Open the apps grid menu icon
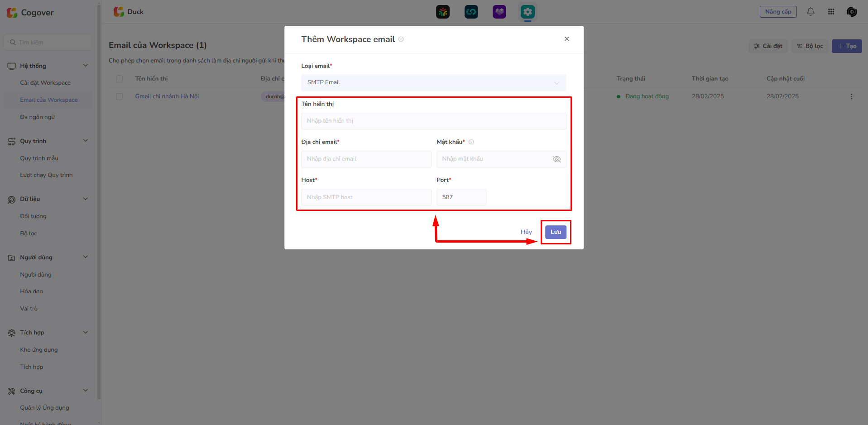This screenshot has width=868, height=425. point(831,12)
